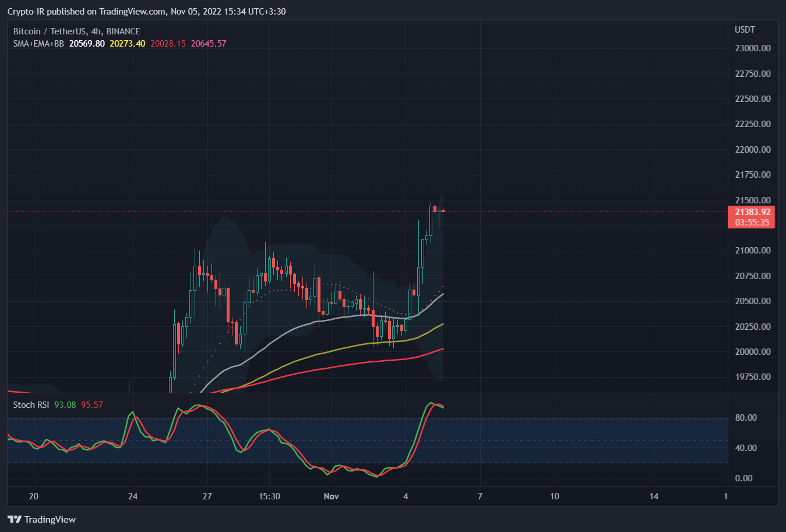786x532 pixels.
Task: Click the 15:30 label on time axis
Action: click(269, 496)
